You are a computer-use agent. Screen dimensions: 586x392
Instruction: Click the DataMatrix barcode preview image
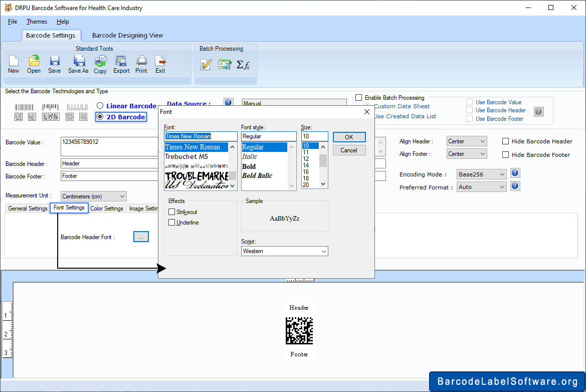click(x=299, y=331)
